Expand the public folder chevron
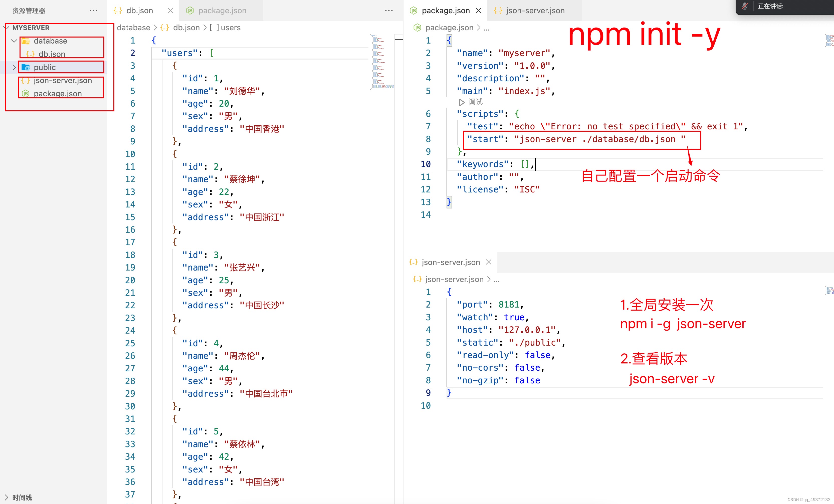 tap(14, 67)
